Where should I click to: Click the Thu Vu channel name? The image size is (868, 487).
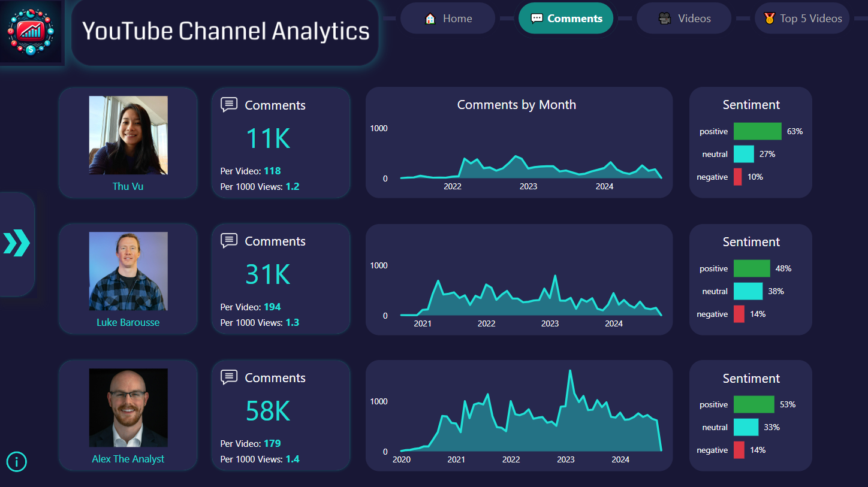click(x=128, y=186)
